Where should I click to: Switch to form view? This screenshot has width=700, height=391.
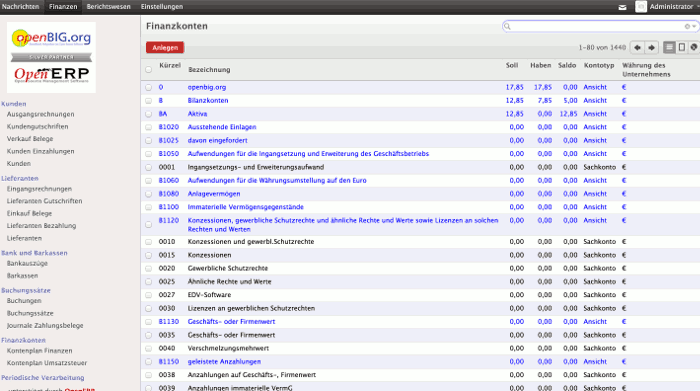681,47
